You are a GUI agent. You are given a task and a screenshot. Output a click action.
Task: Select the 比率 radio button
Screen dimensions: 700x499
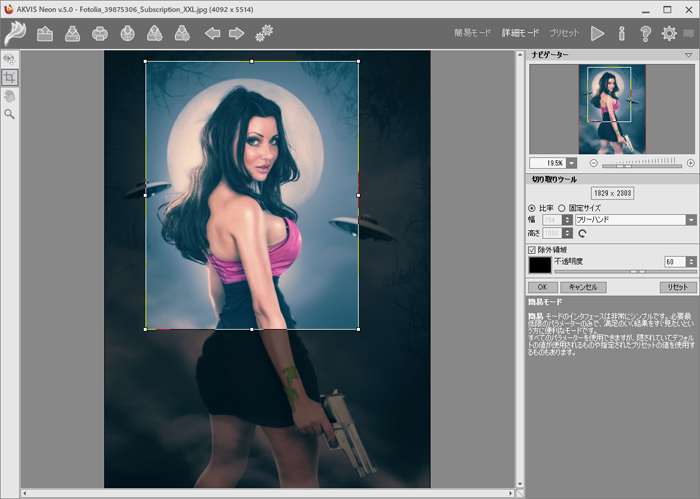coord(532,208)
